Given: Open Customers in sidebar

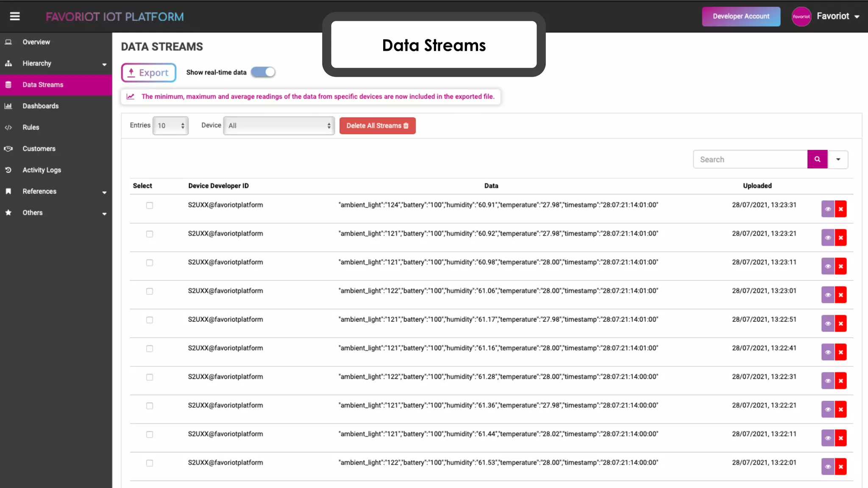Looking at the screenshot, I should pyautogui.click(x=56, y=149).
